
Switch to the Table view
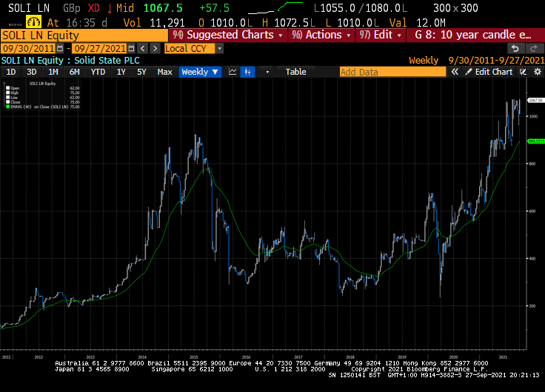[x=295, y=72]
